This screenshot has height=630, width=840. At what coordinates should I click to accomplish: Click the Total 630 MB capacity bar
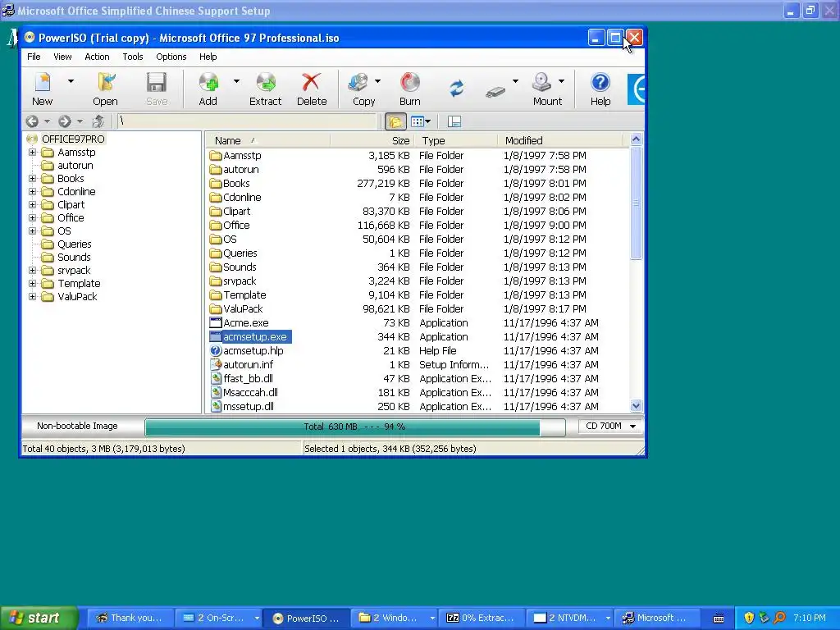[x=354, y=427]
